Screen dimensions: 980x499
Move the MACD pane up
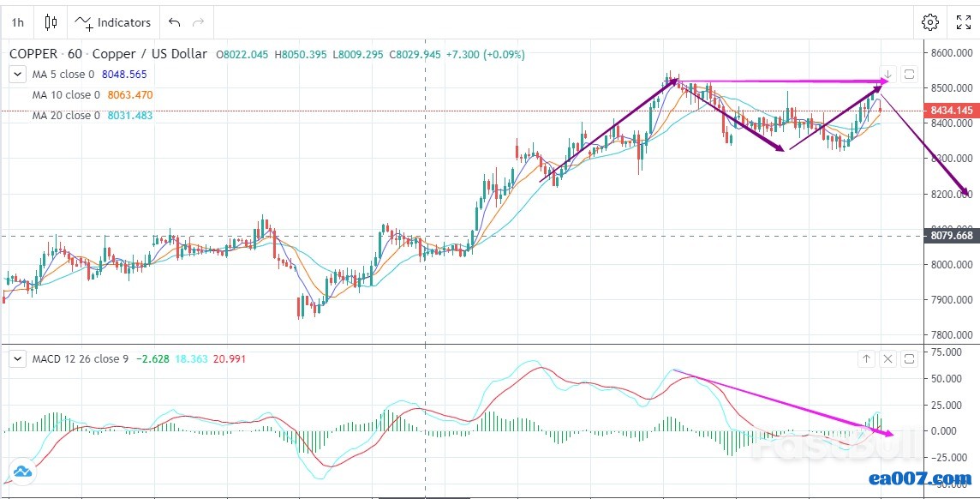tap(866, 359)
